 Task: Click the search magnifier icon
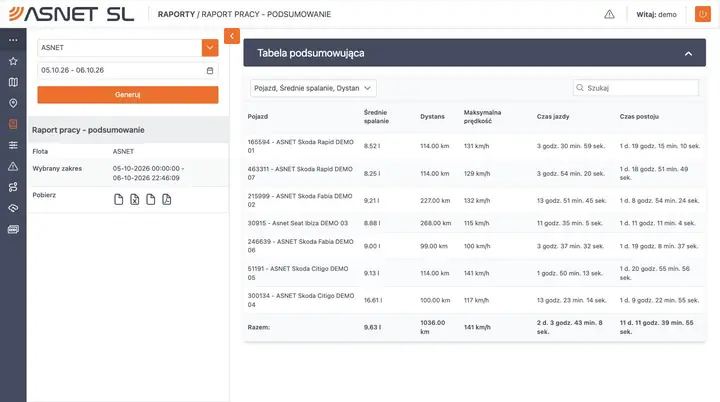tap(580, 88)
